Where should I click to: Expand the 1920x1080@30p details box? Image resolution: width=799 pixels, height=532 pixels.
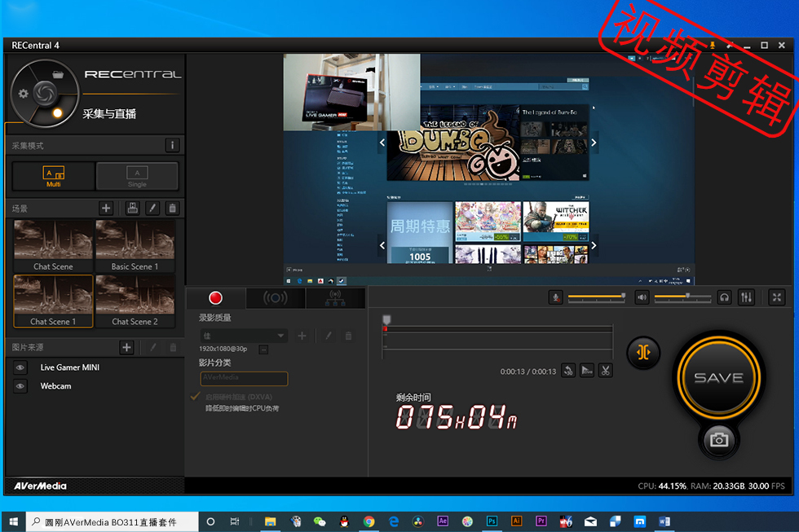point(263,350)
